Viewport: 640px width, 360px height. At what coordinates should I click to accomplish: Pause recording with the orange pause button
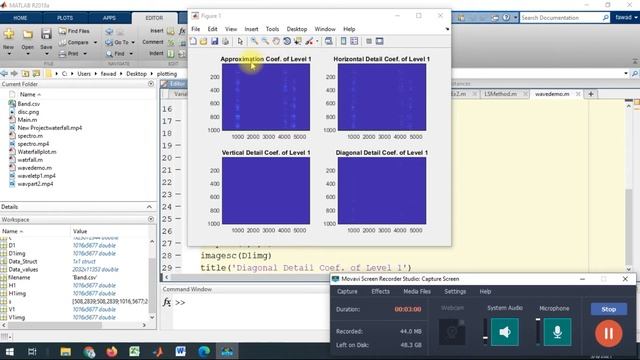click(608, 333)
